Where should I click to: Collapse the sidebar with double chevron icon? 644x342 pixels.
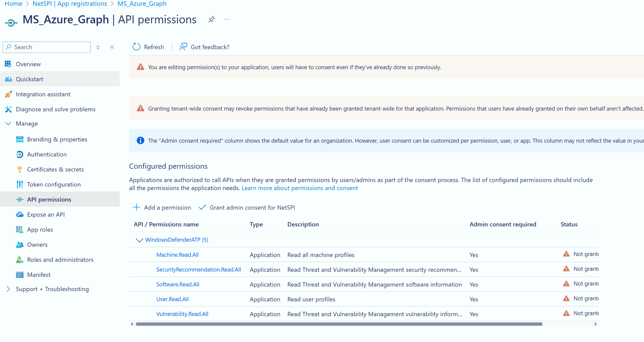tap(112, 47)
